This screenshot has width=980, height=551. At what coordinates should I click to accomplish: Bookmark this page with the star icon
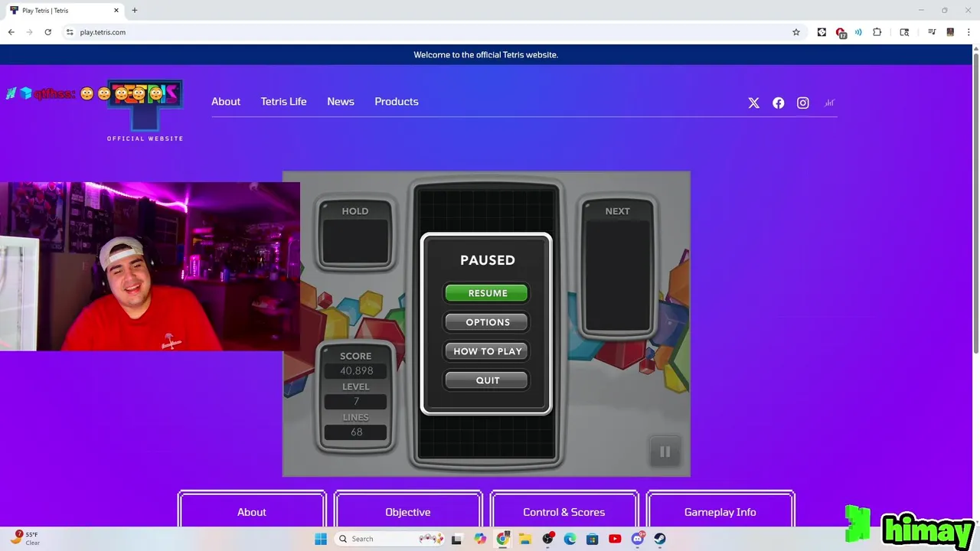pos(796,32)
